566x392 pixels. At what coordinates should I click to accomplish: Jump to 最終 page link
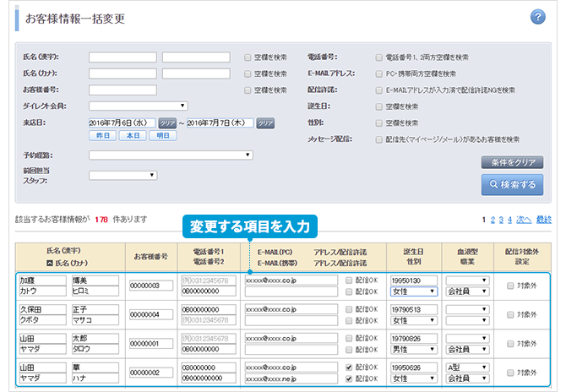tap(544, 219)
